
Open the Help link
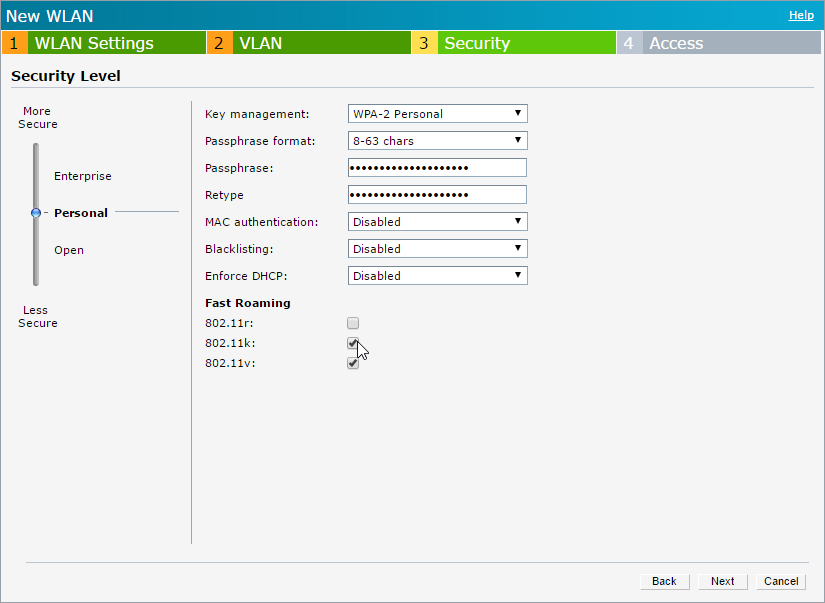[801, 15]
